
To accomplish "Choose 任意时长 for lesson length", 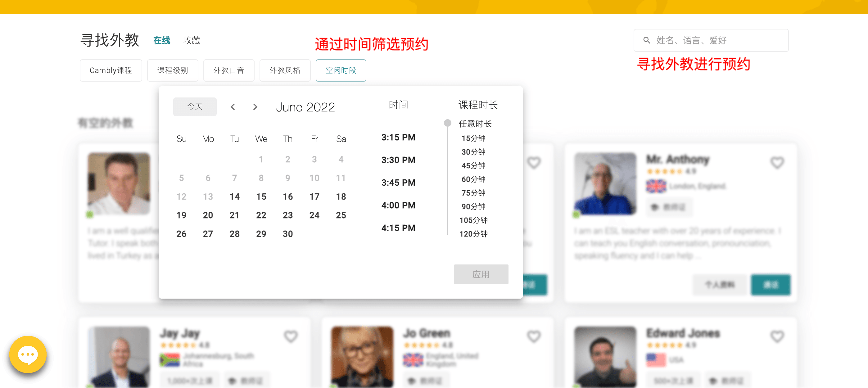I will click(475, 124).
